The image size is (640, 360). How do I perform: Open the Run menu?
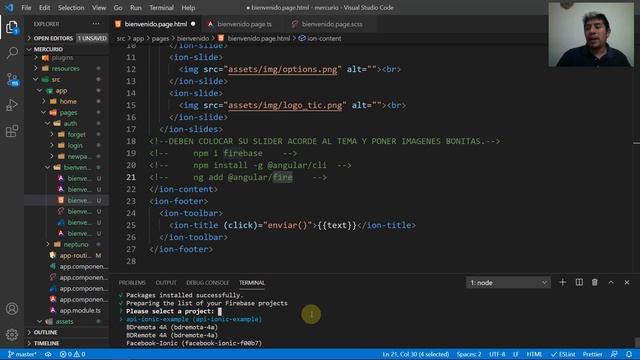[136, 8]
